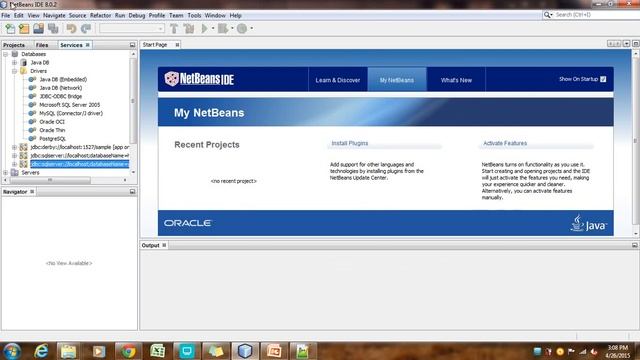
Task: Expand the Servers tree node
Action: click(6, 173)
